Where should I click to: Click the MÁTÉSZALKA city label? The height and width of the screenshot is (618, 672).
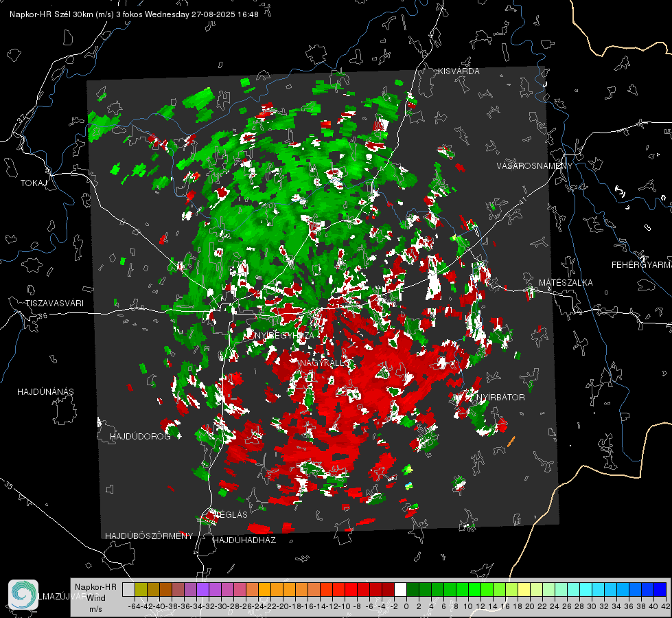tap(566, 283)
